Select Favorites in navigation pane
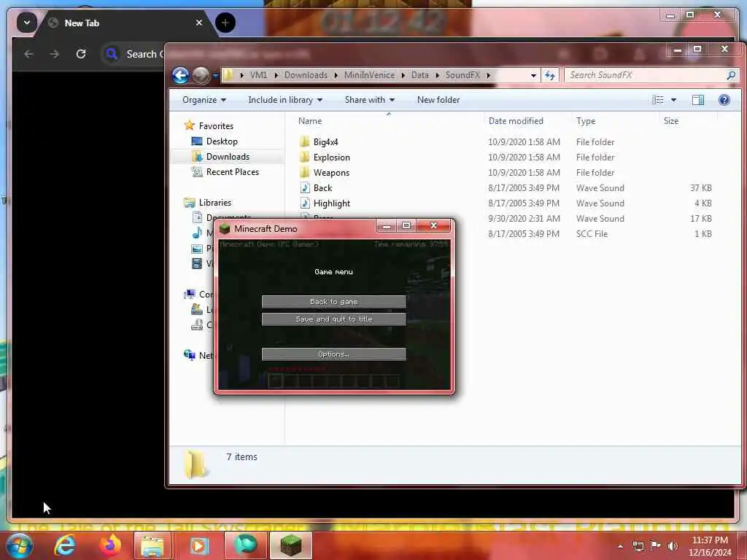The width and height of the screenshot is (747, 560). point(216,125)
